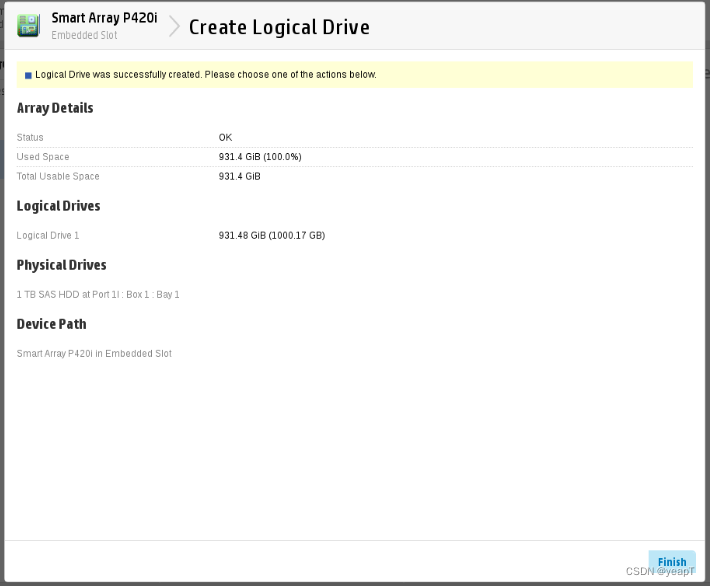Click the Physical Drives section heading

click(62, 265)
